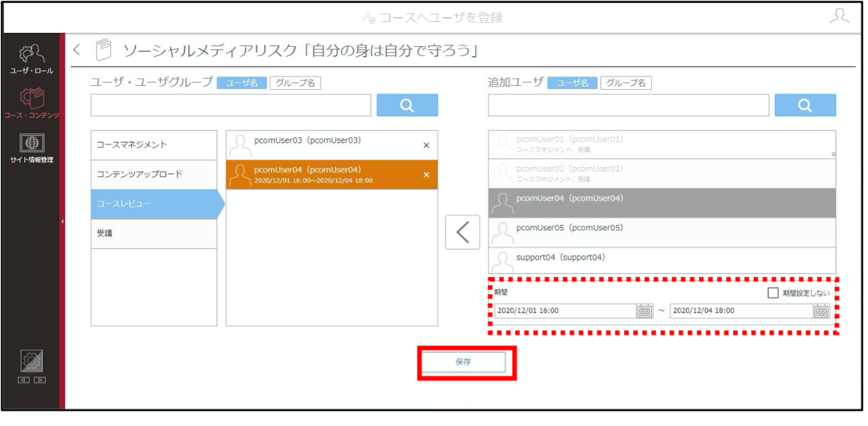Image resolution: width=868 pixels, height=426 pixels.
Task: Click the 保存 button
Action: [463, 362]
